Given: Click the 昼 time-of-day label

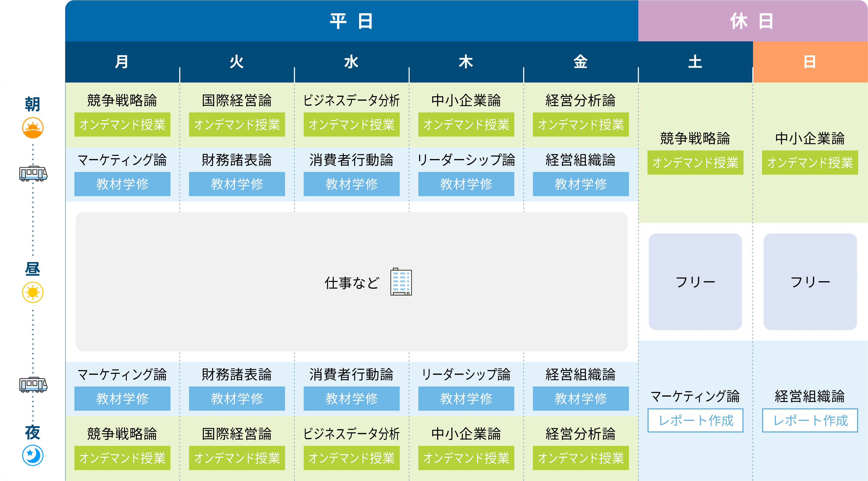Looking at the screenshot, I should point(33,269).
